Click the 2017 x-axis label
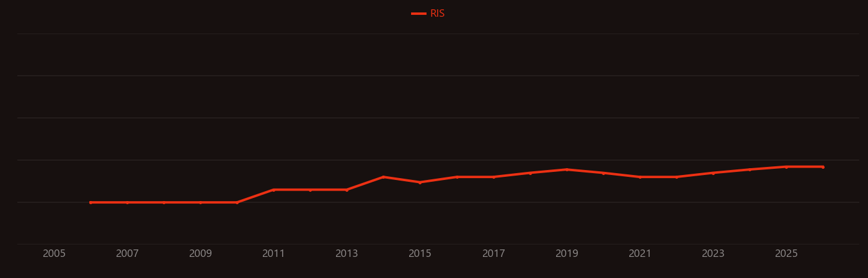The height and width of the screenshot is (278, 868). click(494, 254)
